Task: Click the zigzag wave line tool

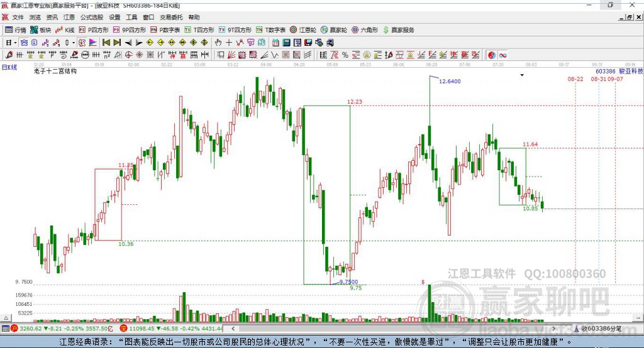Action: tap(274, 55)
